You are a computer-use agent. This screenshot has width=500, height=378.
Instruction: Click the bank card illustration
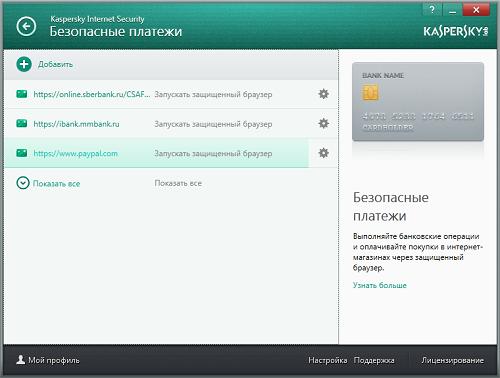(x=418, y=102)
